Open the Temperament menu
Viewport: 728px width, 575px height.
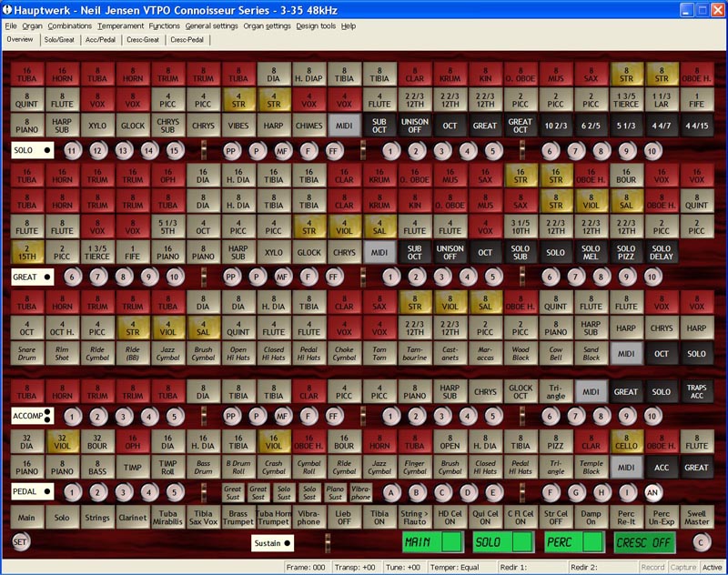tap(121, 26)
